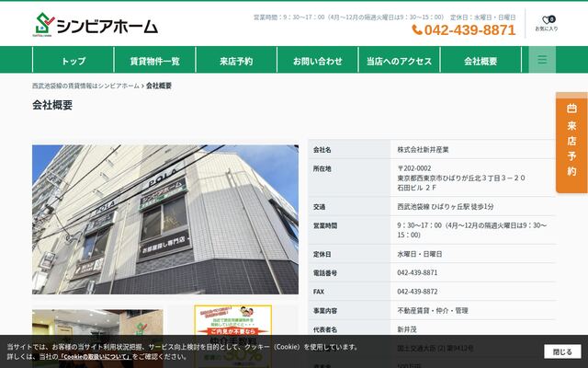Viewport: 588px width, 368px height.
Task: Select 西武池袋線 ひばりヶ丘駅 徒歩1分 text
Action: coord(445,206)
